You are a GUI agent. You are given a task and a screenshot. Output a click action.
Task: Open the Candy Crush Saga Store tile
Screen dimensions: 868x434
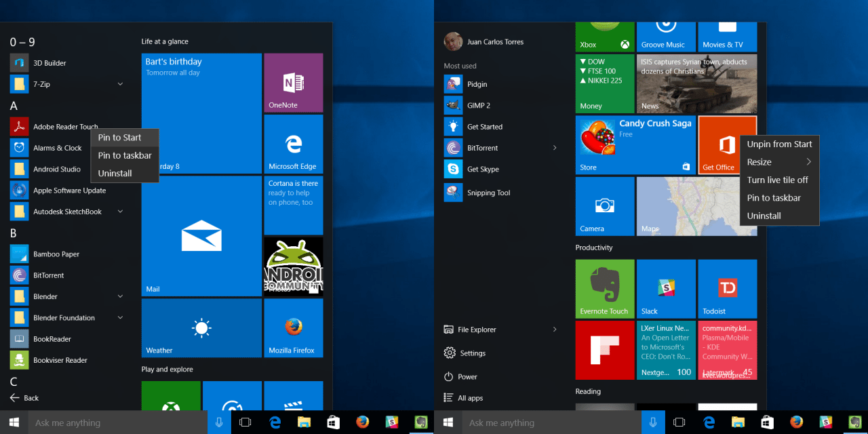pos(635,144)
